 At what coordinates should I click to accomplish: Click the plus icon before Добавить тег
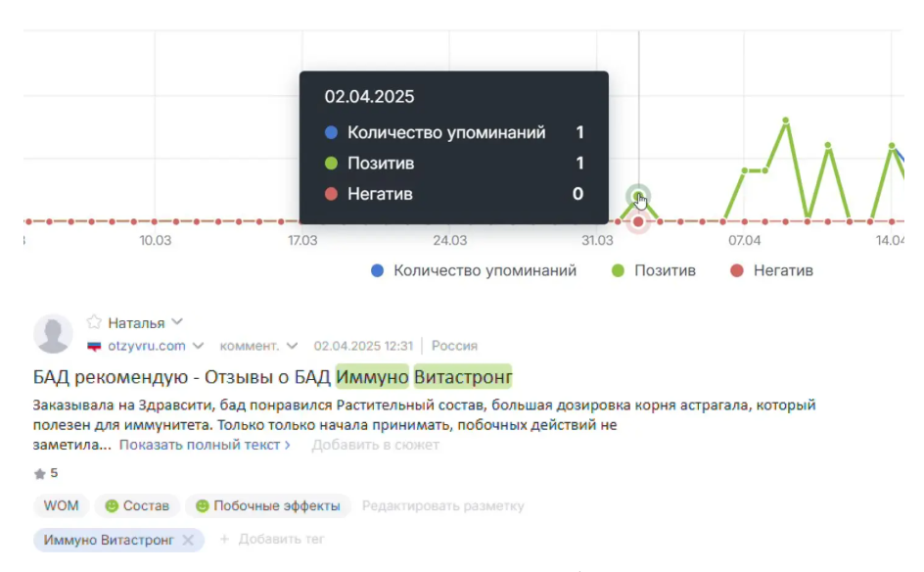pyautogui.click(x=224, y=539)
